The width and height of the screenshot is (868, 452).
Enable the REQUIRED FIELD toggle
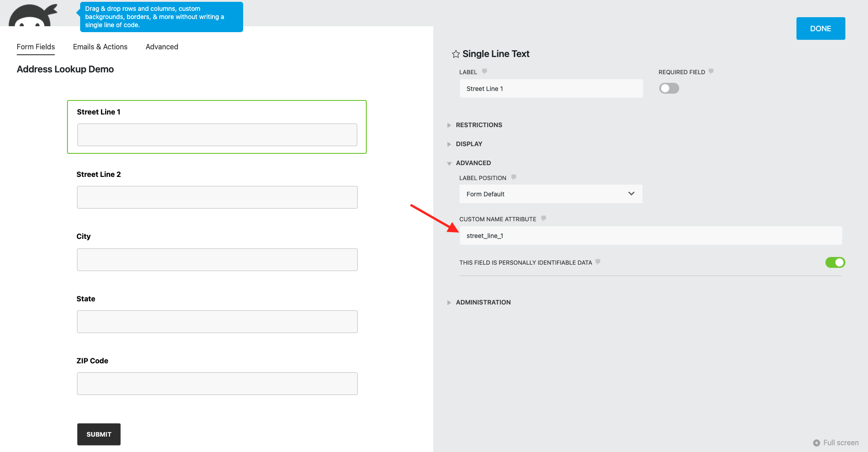pyautogui.click(x=669, y=88)
